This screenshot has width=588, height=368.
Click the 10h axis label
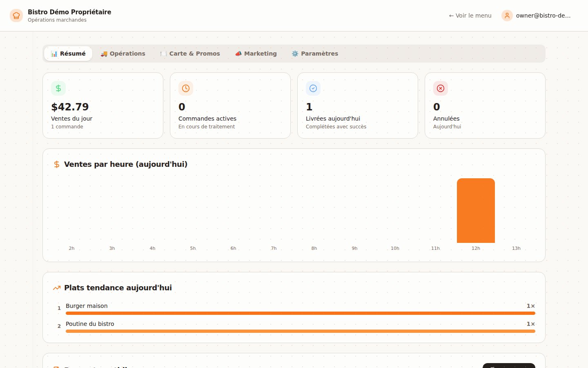click(395, 248)
